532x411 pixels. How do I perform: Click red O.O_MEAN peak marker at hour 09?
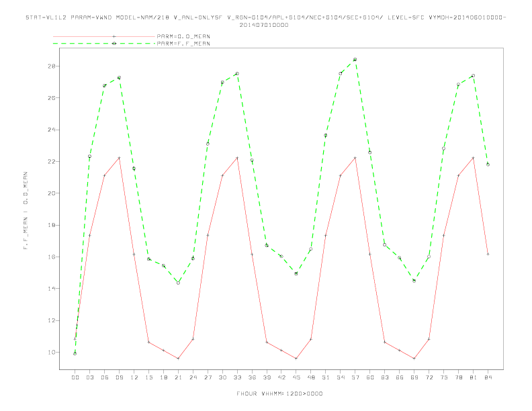(119, 158)
